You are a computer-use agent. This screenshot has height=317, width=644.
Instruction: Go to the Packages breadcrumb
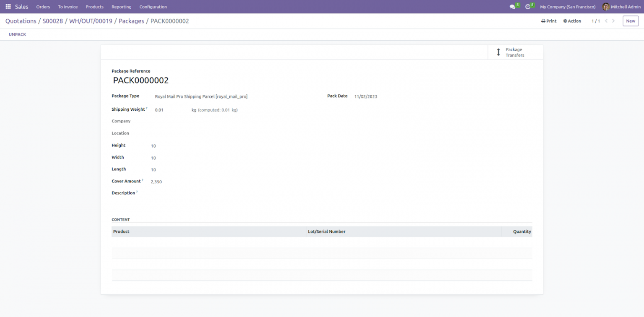(131, 21)
